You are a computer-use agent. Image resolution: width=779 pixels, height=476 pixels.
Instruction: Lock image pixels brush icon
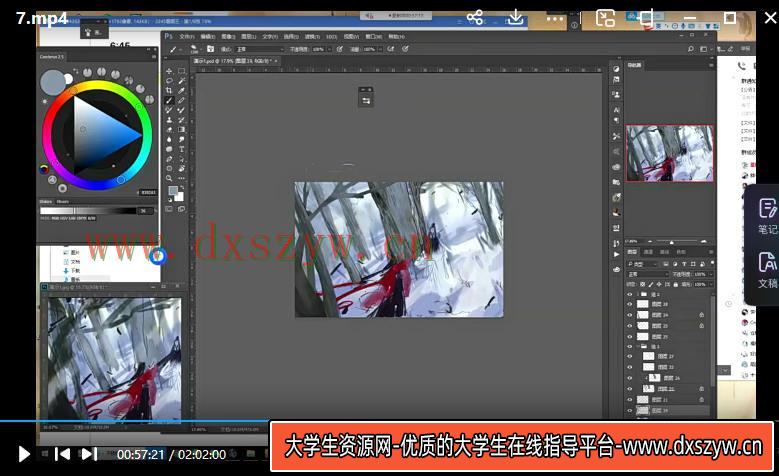[x=651, y=285]
